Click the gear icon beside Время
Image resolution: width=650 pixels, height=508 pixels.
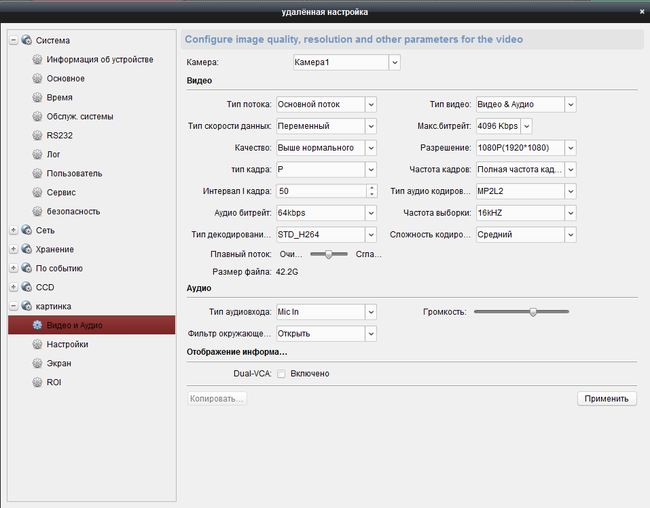[x=37, y=97]
